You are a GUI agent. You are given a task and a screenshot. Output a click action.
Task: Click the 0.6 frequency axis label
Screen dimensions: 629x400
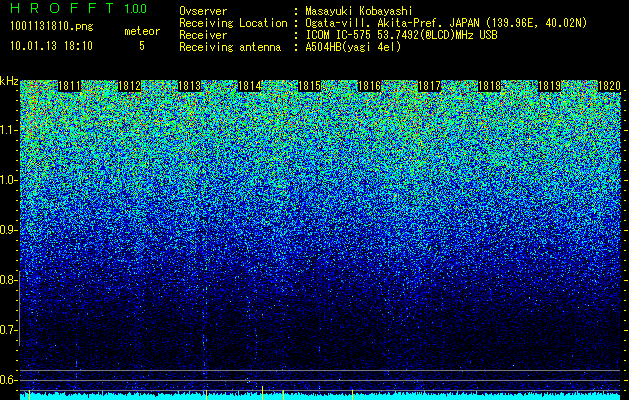pyautogui.click(x=9, y=380)
